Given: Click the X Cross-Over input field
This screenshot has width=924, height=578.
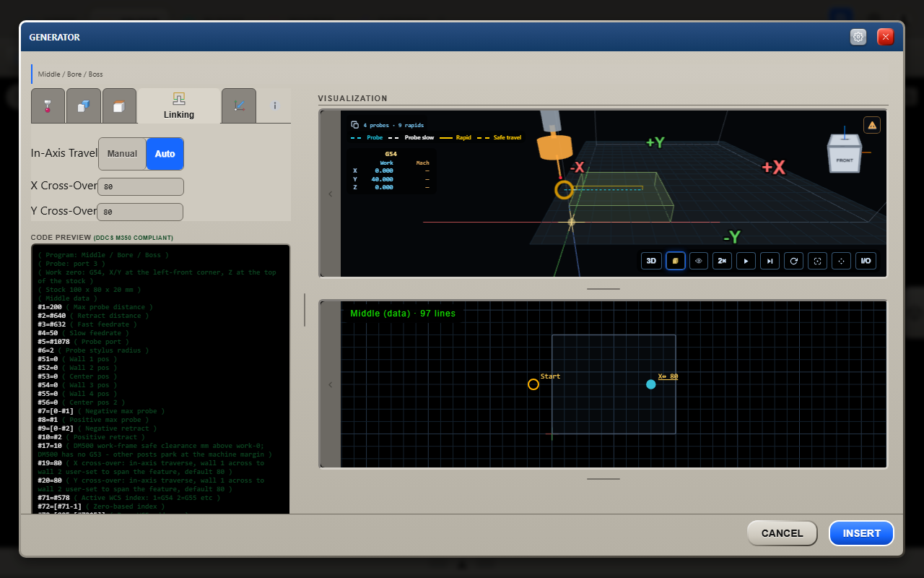Looking at the screenshot, I should tap(141, 186).
